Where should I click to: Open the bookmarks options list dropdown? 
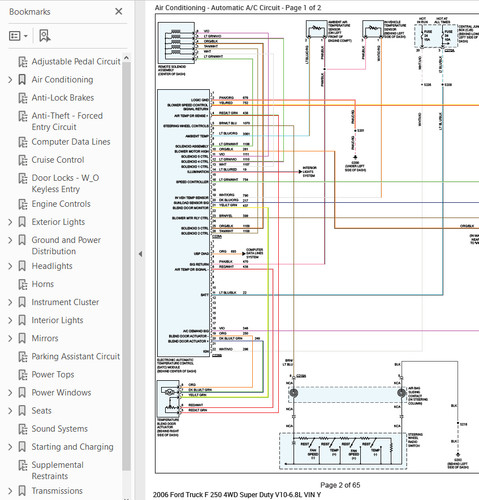coord(18,36)
